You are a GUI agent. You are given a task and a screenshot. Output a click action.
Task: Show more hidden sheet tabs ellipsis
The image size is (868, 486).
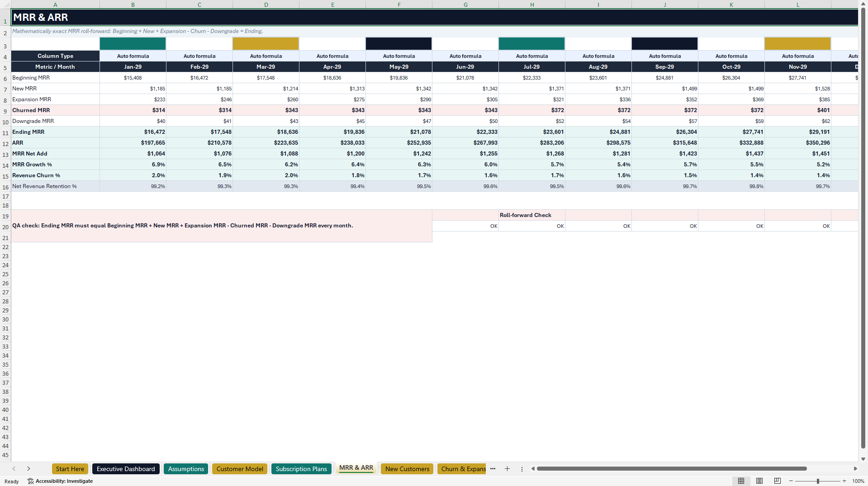[x=493, y=469]
